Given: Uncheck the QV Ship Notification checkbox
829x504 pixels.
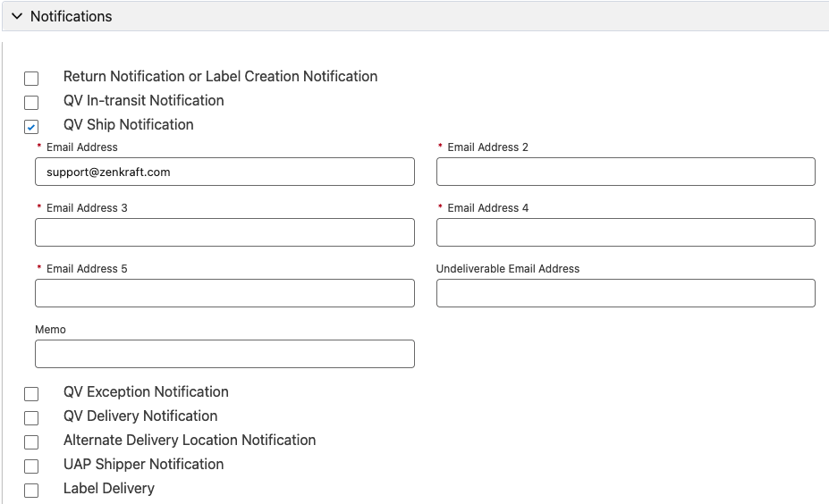Looking at the screenshot, I should (x=31, y=127).
